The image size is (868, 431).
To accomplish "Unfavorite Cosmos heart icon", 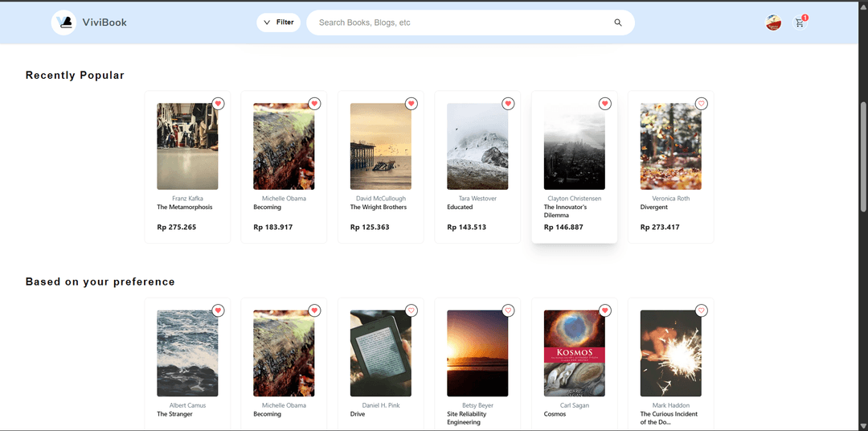I will coord(605,310).
